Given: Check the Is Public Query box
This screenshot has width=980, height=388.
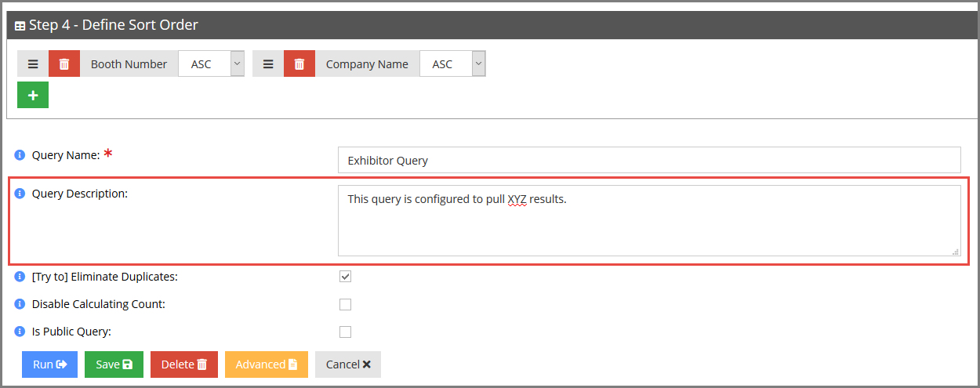Looking at the screenshot, I should 345,332.
